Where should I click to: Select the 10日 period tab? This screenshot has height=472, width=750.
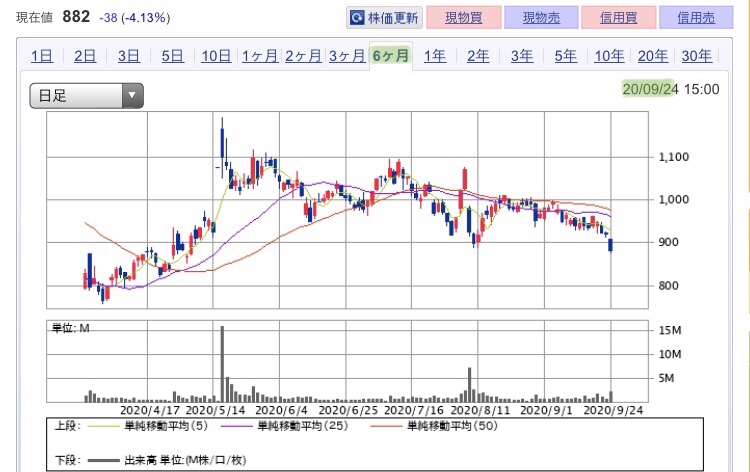[216, 56]
